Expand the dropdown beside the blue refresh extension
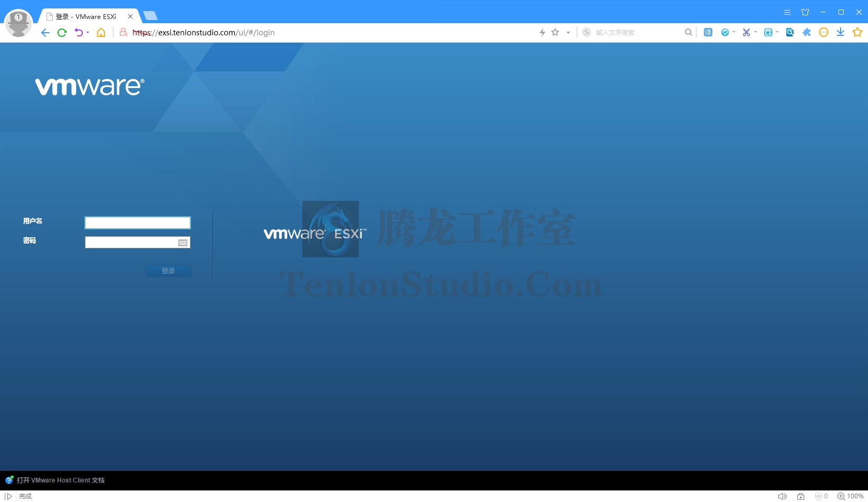Image resolution: width=868 pixels, height=502 pixels. tap(734, 33)
